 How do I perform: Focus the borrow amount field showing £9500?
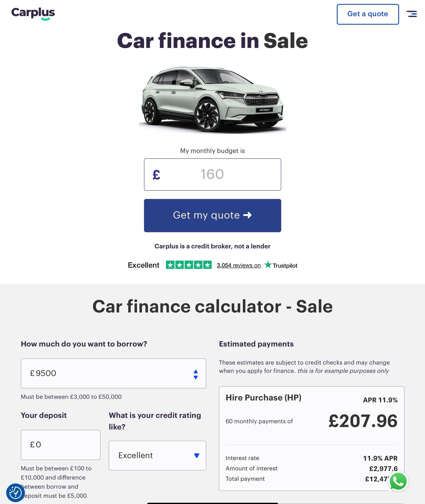pyautogui.click(x=108, y=373)
